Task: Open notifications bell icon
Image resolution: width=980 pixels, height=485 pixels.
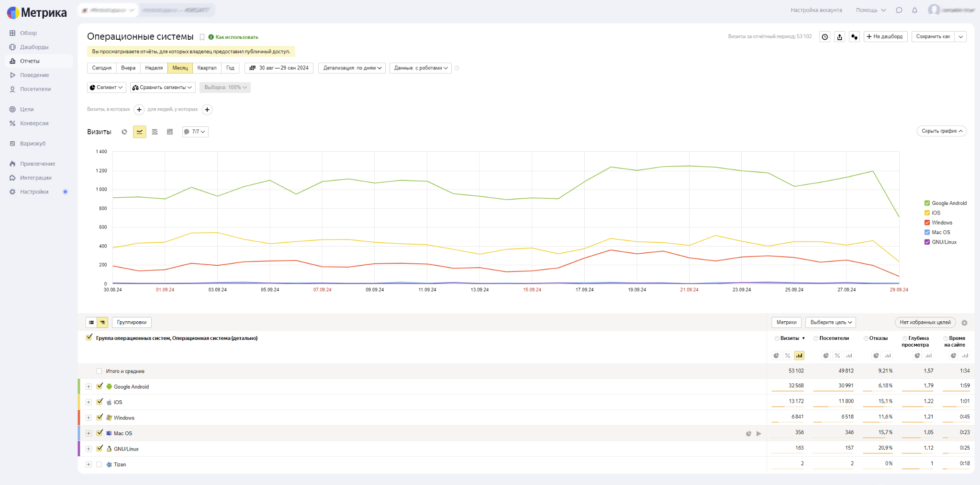Action: 914,10
